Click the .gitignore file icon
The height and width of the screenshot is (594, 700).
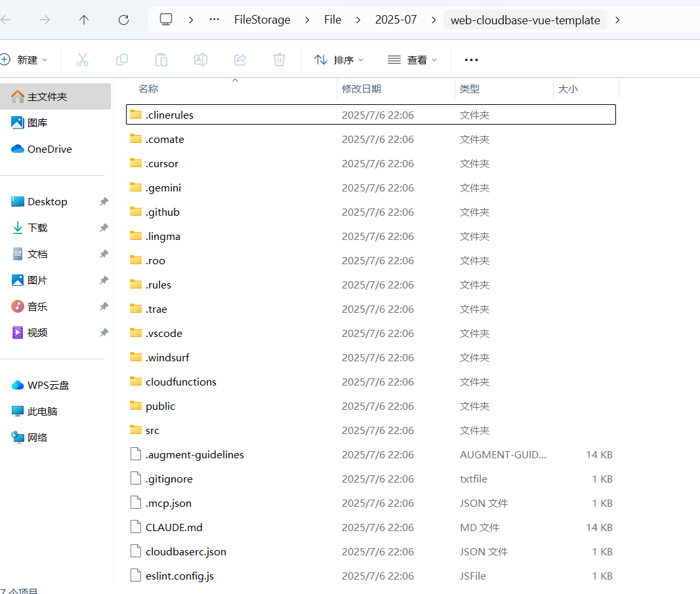coord(136,479)
